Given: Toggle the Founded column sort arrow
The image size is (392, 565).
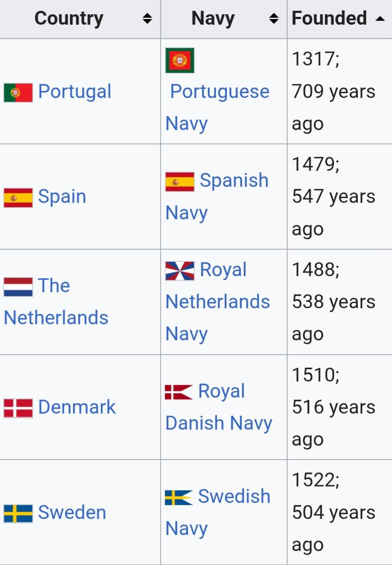Looking at the screenshot, I should [x=380, y=19].
